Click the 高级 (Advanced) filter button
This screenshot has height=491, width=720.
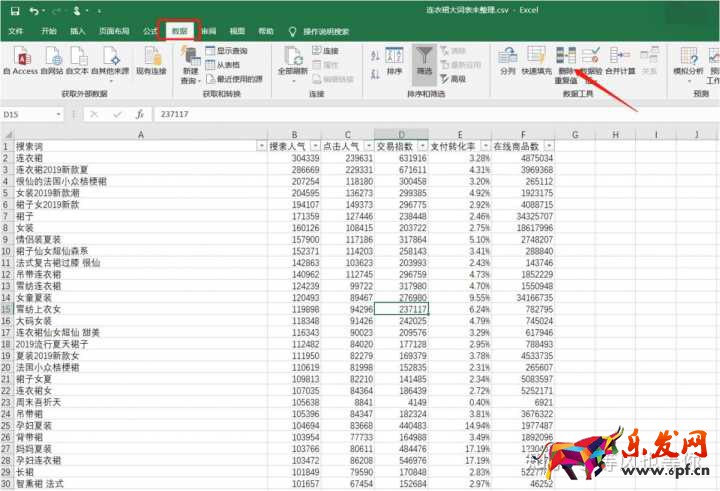click(457, 79)
